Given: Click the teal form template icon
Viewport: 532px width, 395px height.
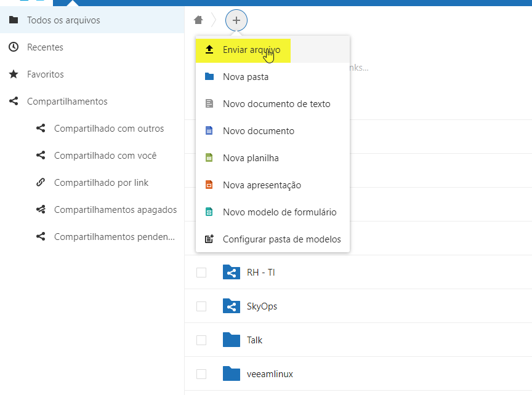Looking at the screenshot, I should coord(209,212).
